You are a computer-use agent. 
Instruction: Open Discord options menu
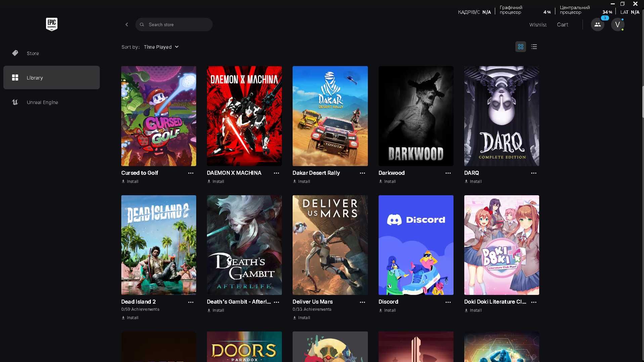(x=448, y=302)
